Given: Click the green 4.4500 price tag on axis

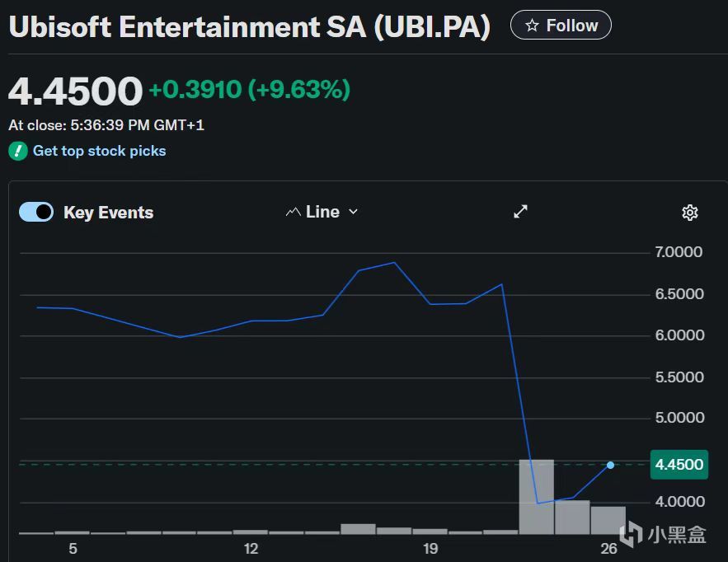Looking at the screenshot, I should tap(679, 465).
